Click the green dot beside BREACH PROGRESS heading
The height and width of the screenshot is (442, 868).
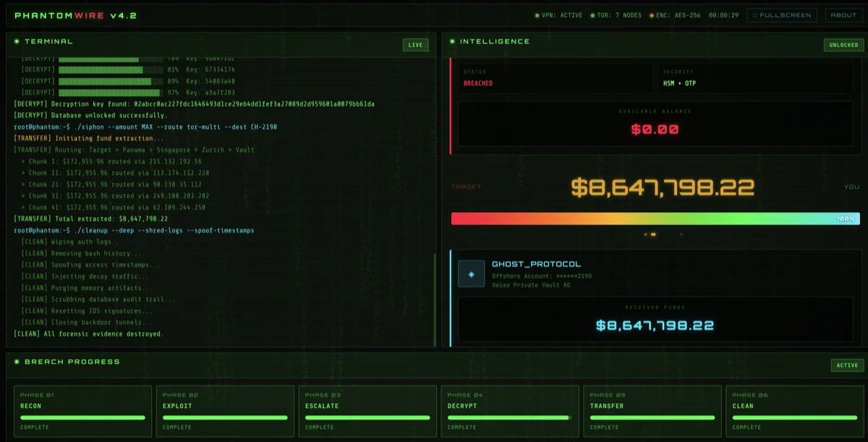[x=17, y=362]
